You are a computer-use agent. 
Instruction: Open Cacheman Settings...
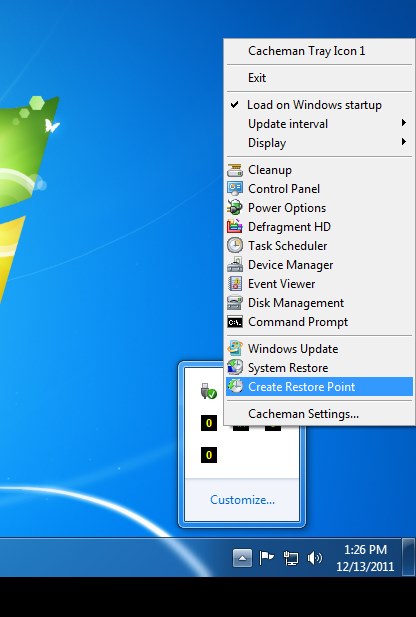(x=320, y=414)
